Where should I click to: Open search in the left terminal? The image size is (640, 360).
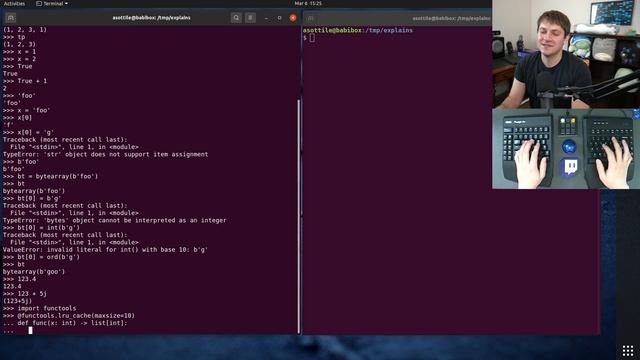pyautogui.click(x=236, y=18)
